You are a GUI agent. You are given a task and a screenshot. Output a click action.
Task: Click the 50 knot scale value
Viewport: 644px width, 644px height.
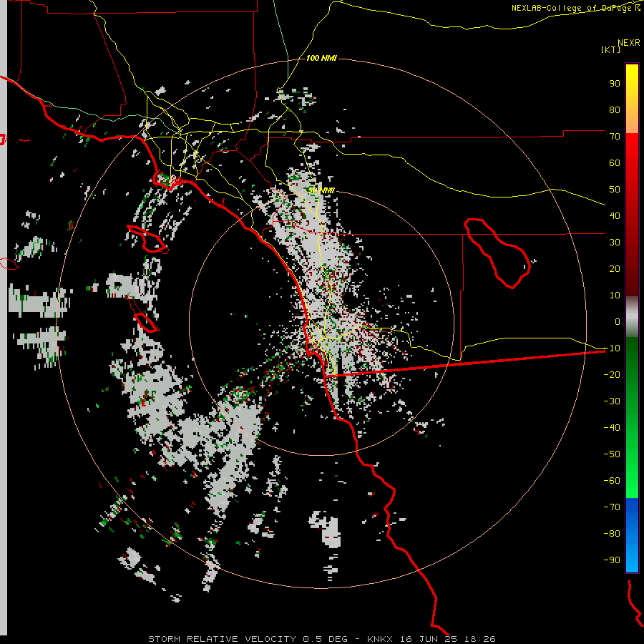615,190
